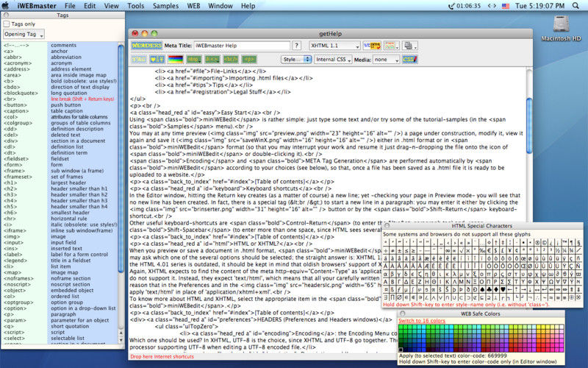Insert the spade ♠ character
Viewport: 588px width, 368px height.
pos(482,289)
